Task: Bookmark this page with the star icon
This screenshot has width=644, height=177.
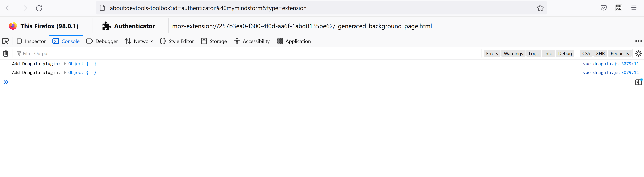Action: (540, 8)
